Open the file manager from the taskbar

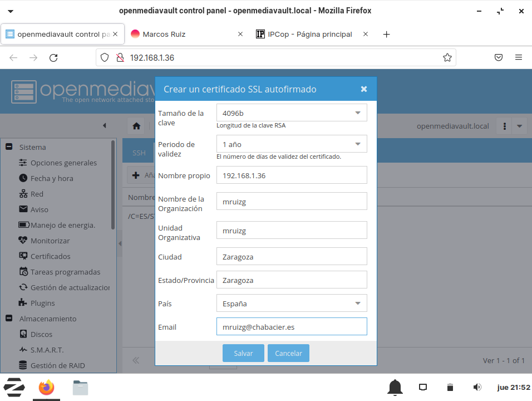81,387
